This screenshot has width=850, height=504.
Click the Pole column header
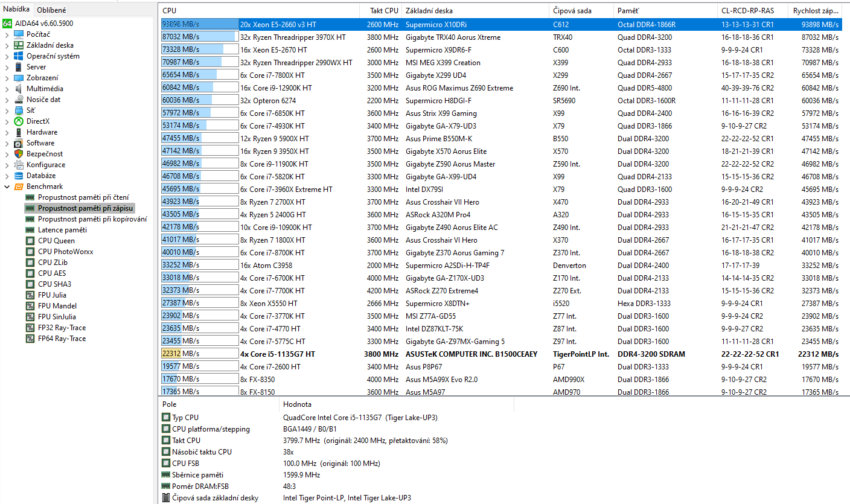point(219,404)
